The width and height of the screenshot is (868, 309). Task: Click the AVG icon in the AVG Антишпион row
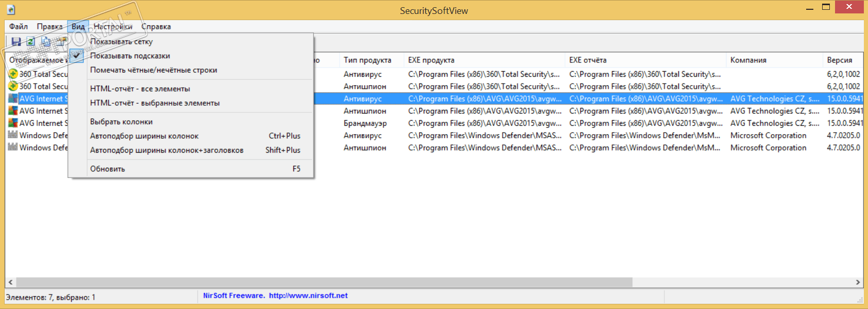click(x=13, y=110)
